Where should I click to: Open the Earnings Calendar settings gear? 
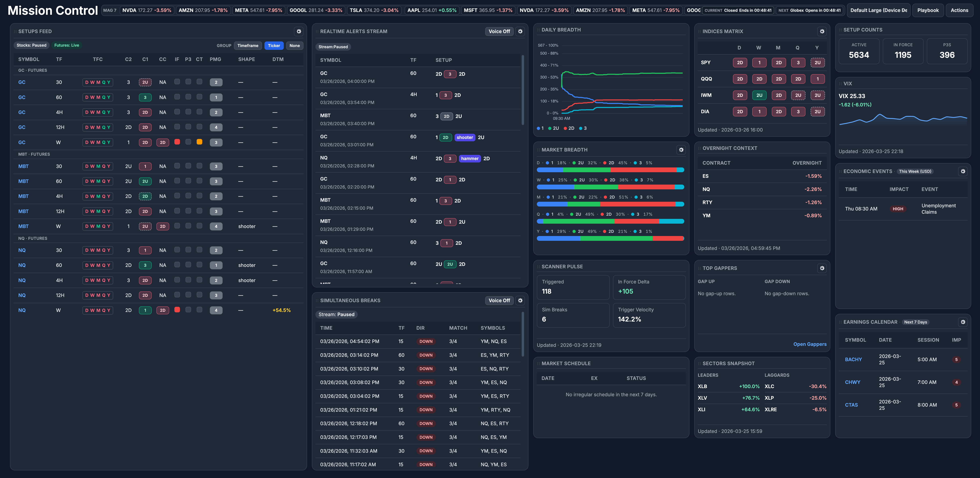pos(963,322)
